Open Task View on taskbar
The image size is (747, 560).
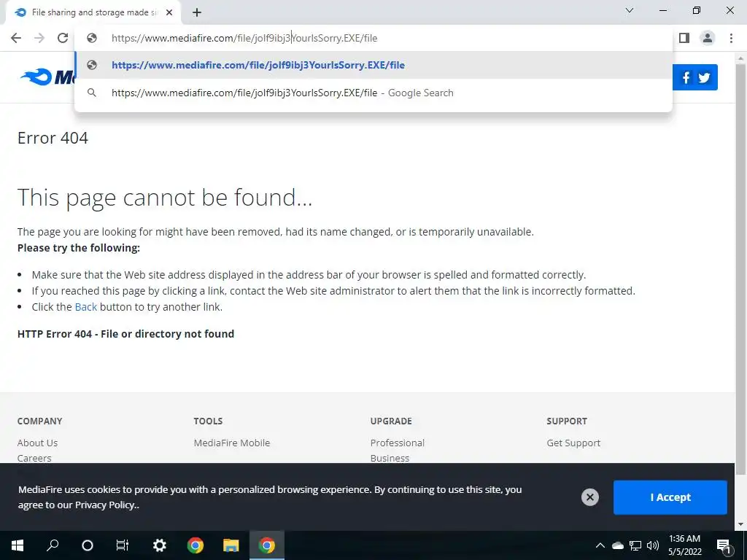pyautogui.click(x=123, y=545)
